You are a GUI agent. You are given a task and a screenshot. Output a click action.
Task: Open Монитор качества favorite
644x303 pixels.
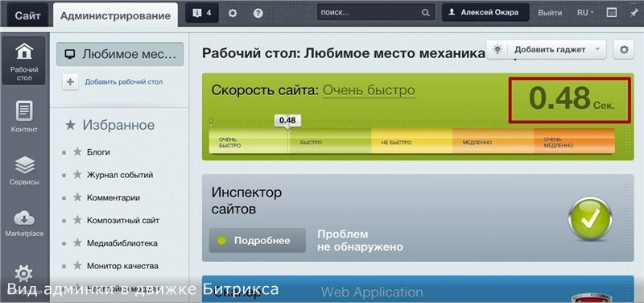[x=122, y=267]
